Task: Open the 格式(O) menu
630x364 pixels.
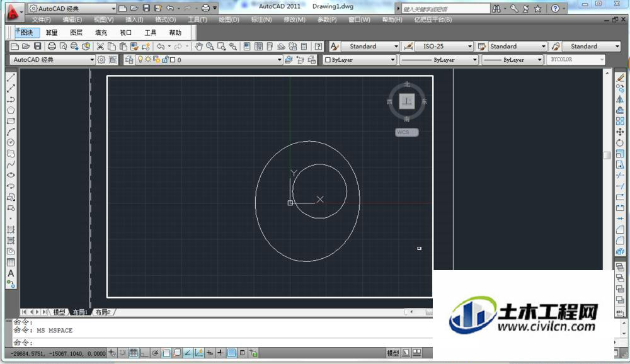Action: click(165, 20)
